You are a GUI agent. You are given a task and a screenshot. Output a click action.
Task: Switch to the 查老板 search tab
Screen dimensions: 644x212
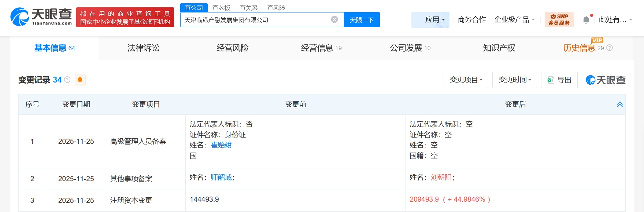coord(221,8)
